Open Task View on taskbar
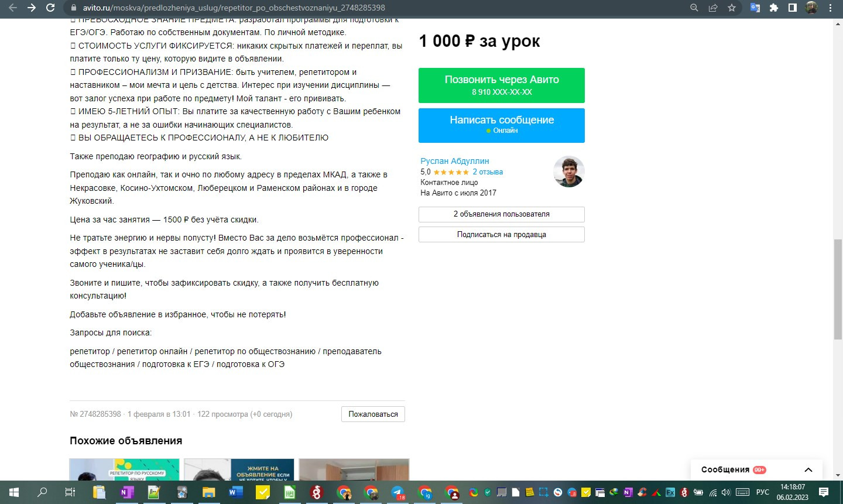Image resolution: width=843 pixels, height=504 pixels. (70, 492)
